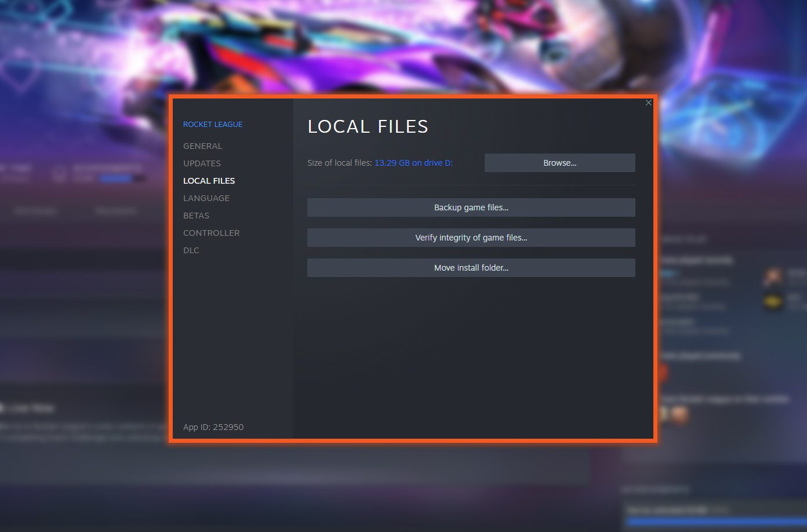Click the App ID: 252950 text

(213, 427)
